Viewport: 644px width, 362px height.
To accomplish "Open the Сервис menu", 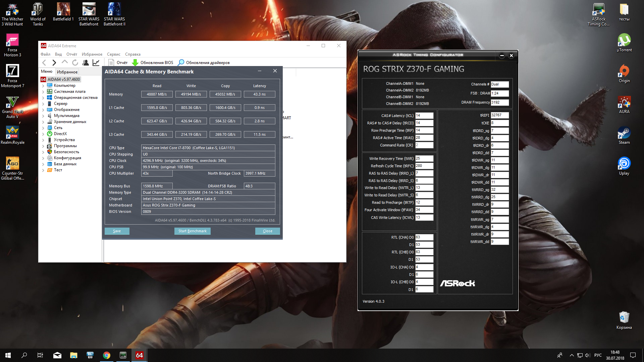I will pyautogui.click(x=113, y=54).
